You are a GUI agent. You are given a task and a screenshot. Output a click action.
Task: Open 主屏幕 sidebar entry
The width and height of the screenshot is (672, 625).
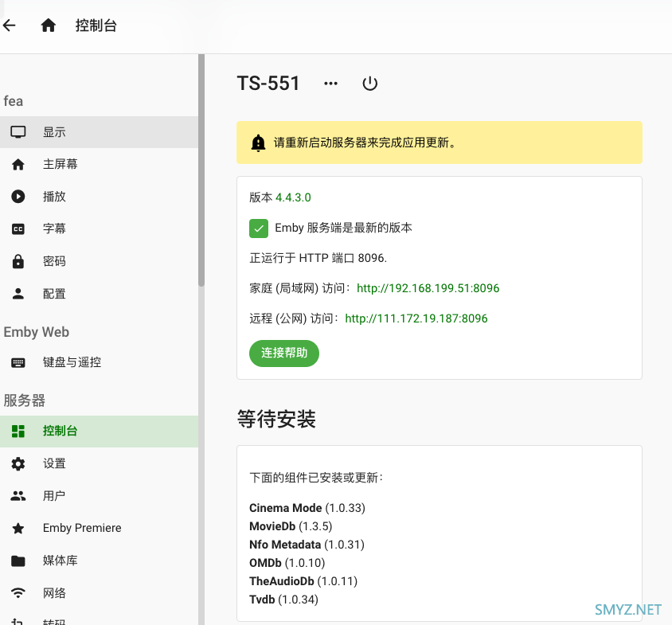[99, 164]
